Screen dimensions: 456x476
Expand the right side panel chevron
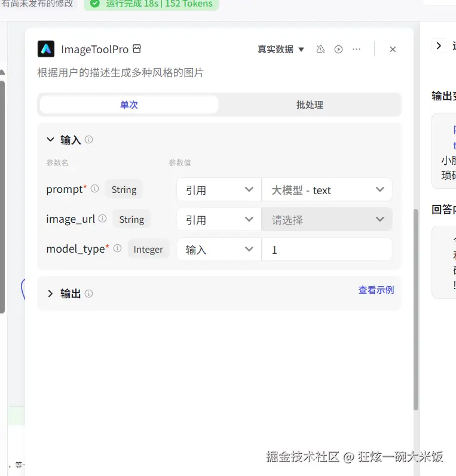click(439, 46)
